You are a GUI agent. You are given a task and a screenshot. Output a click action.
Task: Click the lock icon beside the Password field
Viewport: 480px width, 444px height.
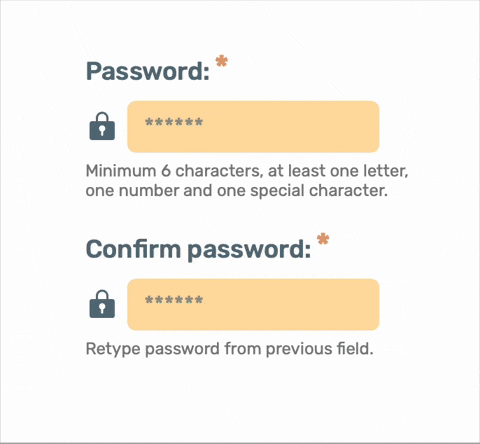102,126
